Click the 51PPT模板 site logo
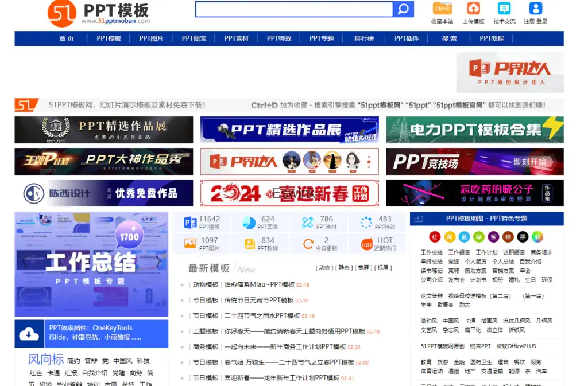This screenshot has height=386, width=588. click(99, 13)
